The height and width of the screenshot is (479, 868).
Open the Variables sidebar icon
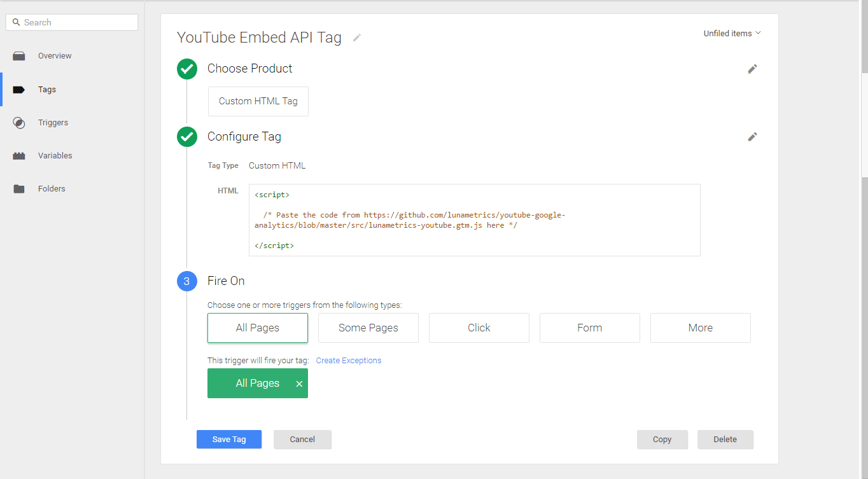click(x=19, y=155)
